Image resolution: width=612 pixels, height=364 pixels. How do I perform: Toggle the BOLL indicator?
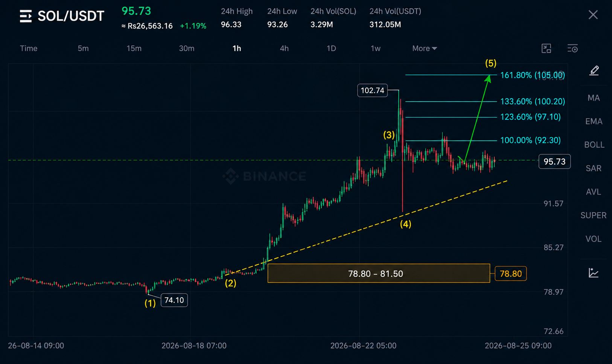click(x=594, y=145)
